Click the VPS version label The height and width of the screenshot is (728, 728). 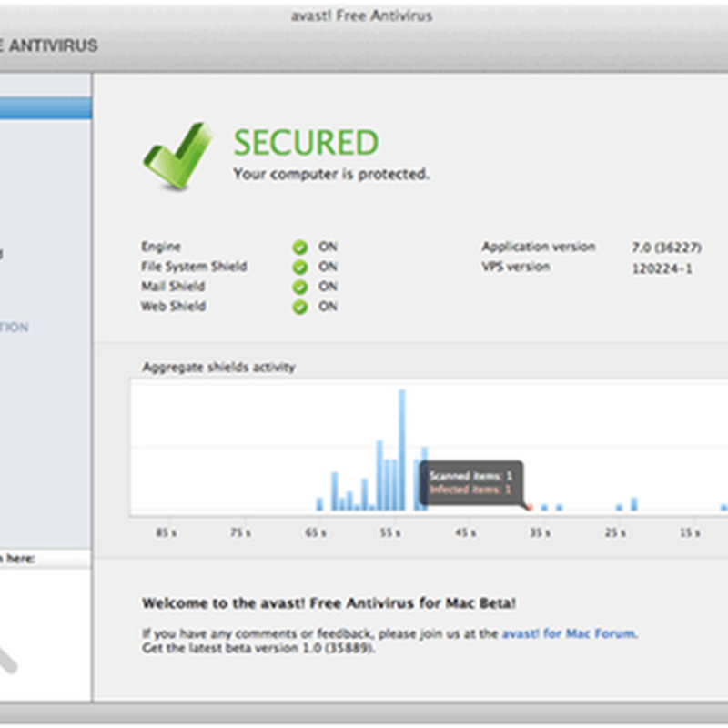pyautogui.click(x=516, y=267)
